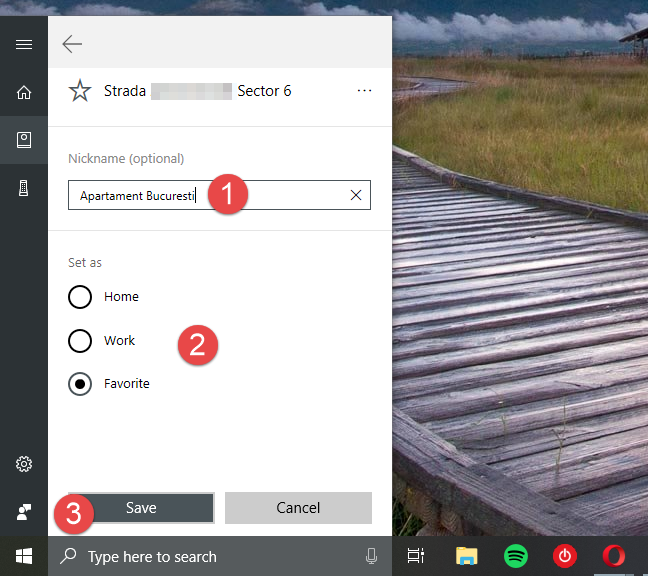Click the Type here to search box

click(220, 556)
